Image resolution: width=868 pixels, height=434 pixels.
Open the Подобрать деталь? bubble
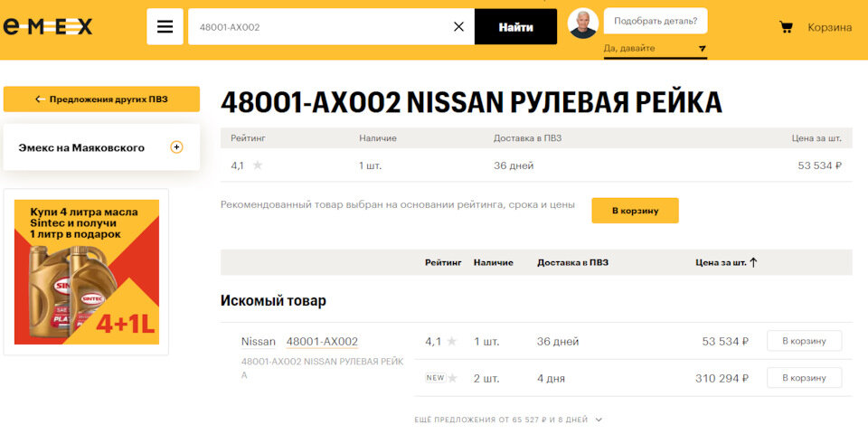(x=656, y=21)
